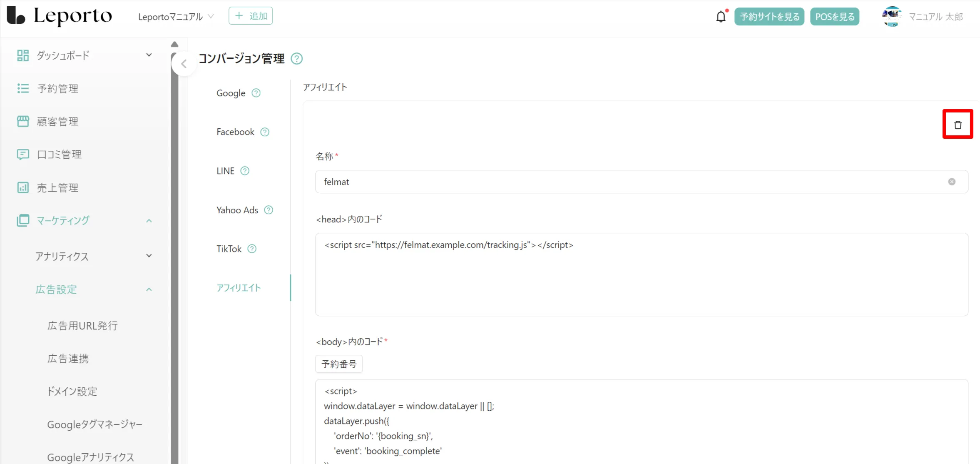Click the 口コミ管理 chat icon

(x=23, y=155)
